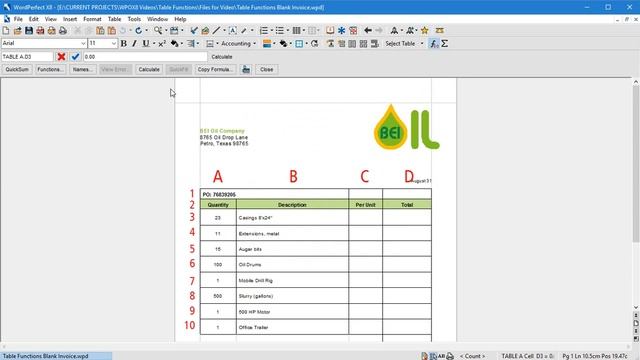Expand the justification alignment dropdown

[198, 44]
